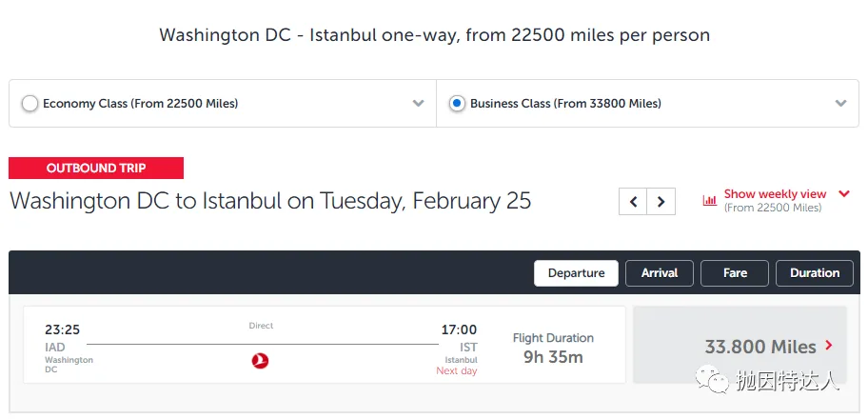868x419 pixels.
Task: Click the Turkish Airlines logo icon
Action: [260, 361]
